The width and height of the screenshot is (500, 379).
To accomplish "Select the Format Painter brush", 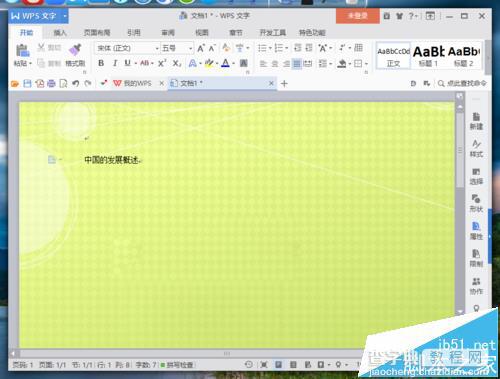I will 75,49.
